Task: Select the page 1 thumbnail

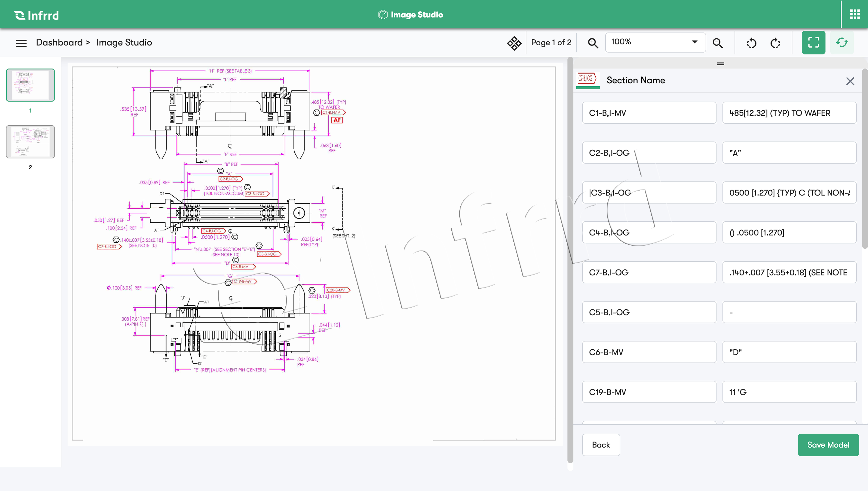Action: click(x=30, y=85)
